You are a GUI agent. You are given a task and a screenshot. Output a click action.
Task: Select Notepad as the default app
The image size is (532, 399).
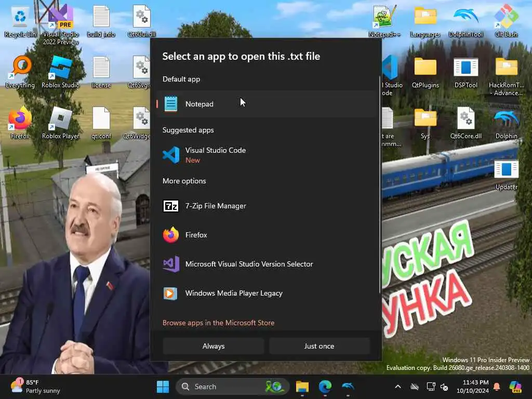click(266, 104)
